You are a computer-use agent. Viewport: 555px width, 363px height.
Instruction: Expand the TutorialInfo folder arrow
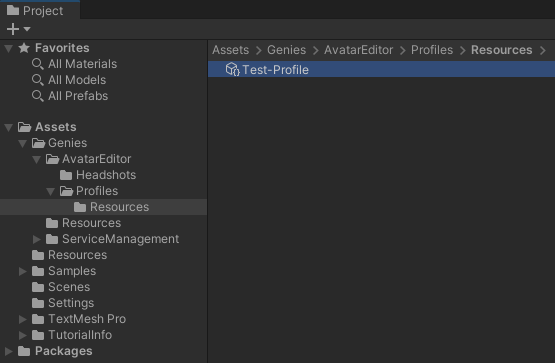(x=23, y=335)
